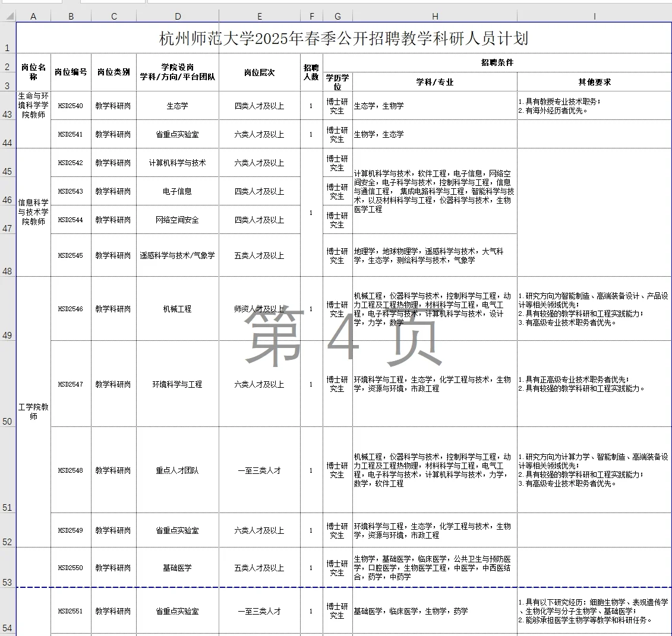672x636 pixels.
Task: Click 一至三类人才 in the HSD2548 row
Action: click(x=259, y=470)
